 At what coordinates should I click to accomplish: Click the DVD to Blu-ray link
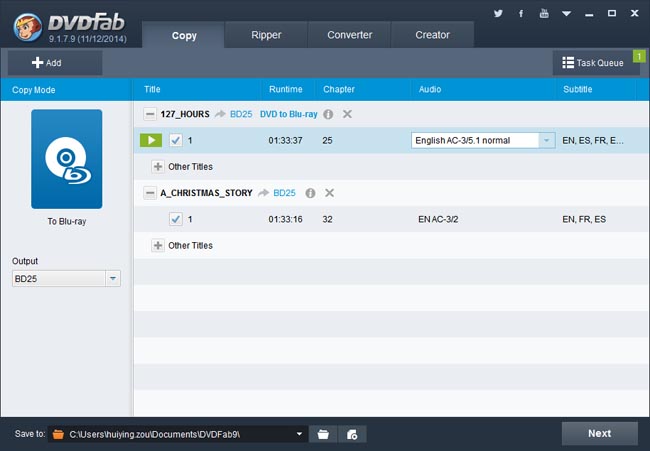pos(289,114)
